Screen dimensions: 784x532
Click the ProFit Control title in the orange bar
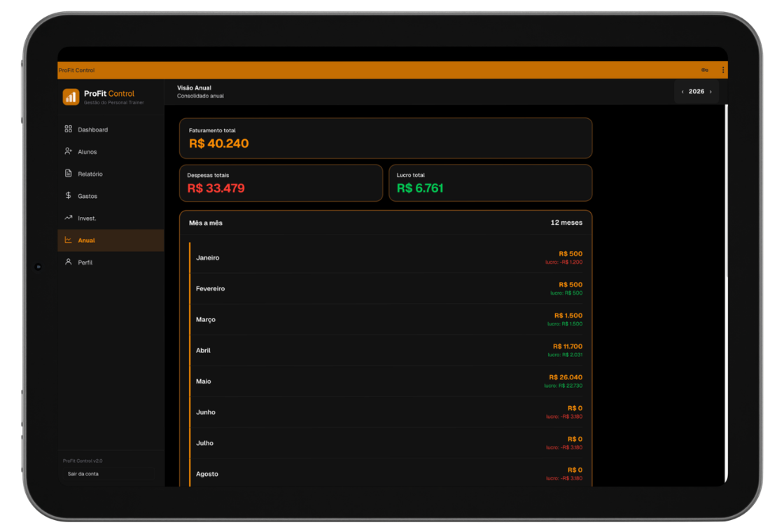[76, 71]
